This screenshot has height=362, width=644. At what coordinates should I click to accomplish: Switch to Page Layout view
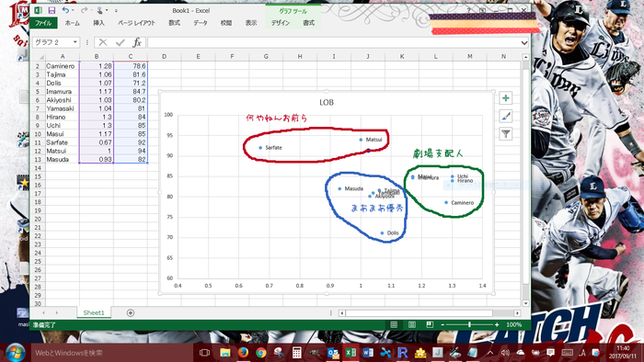(412, 324)
